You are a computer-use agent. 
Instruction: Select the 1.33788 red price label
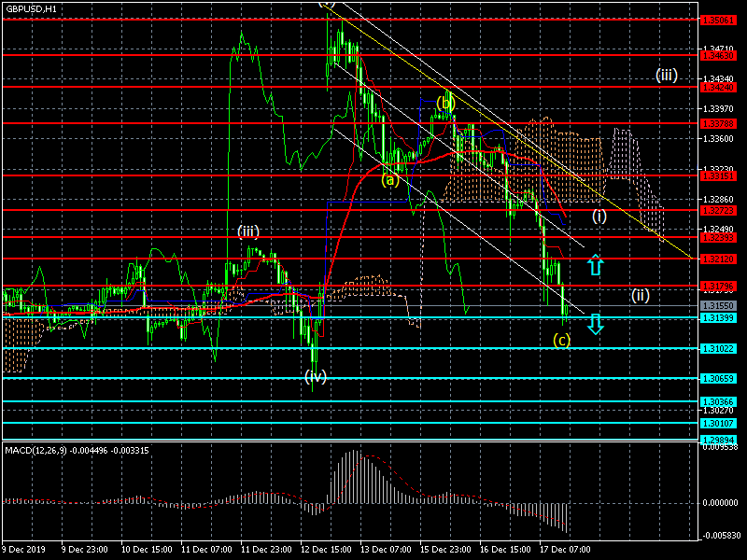tap(718, 124)
